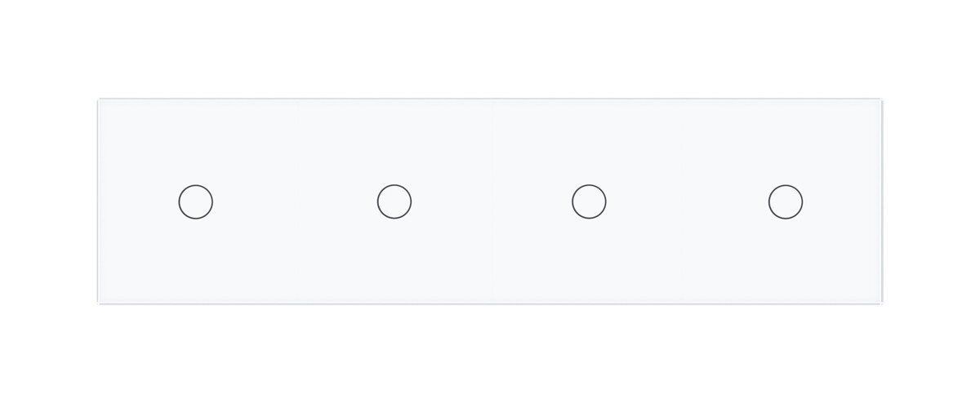Click the top-left corner of glass panel

tap(100, 102)
